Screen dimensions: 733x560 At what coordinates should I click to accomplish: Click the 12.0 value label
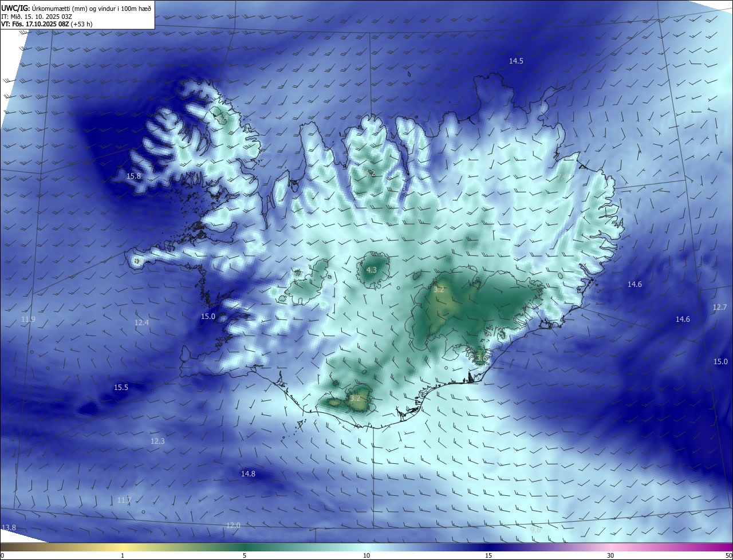(x=233, y=526)
